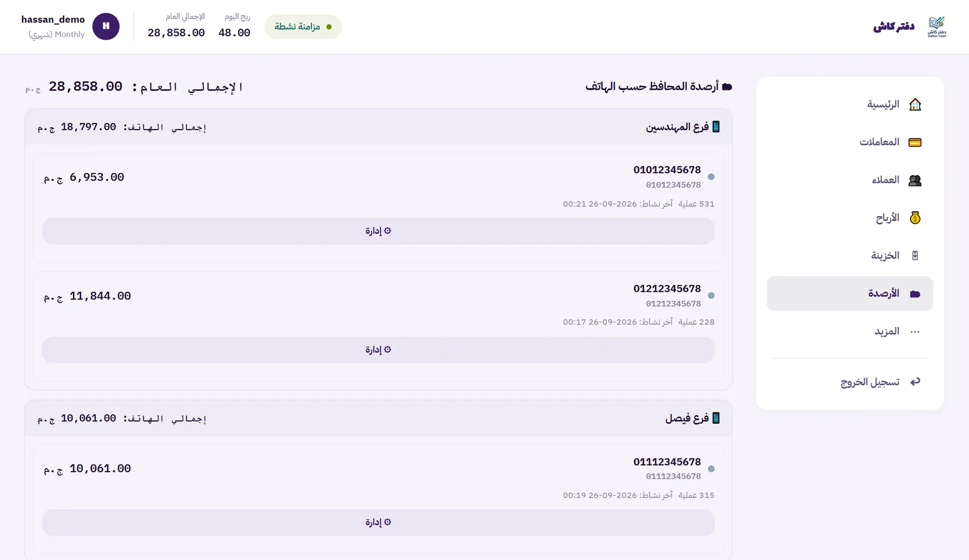Click the تسجيل الخروج logout arrow icon
Screen dimensions: 969x560
[915, 381]
